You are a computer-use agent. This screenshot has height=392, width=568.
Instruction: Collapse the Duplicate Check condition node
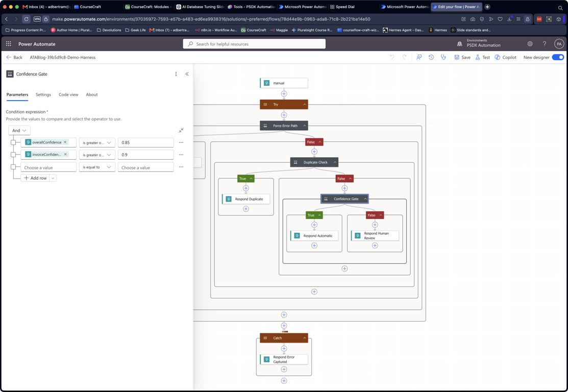tap(335, 162)
